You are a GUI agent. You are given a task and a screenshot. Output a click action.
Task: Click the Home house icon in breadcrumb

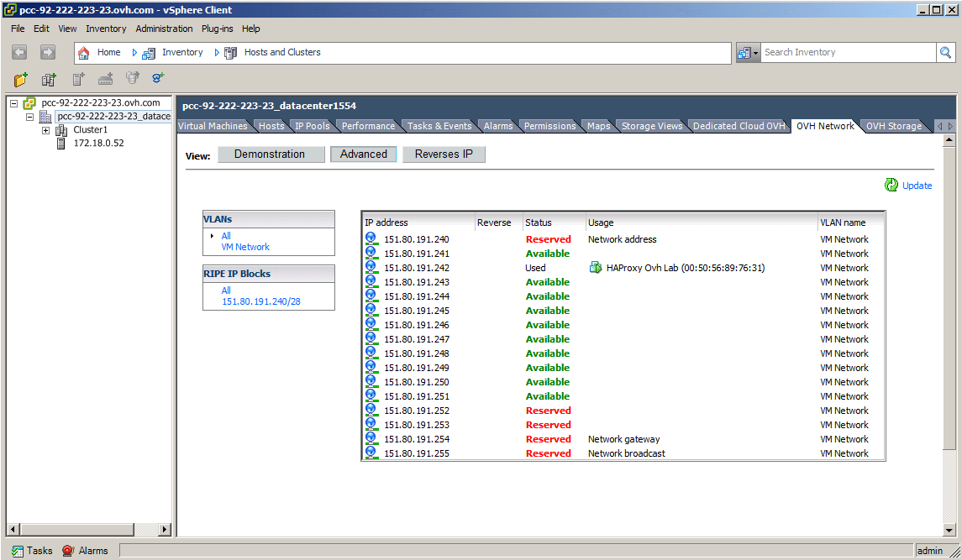point(84,53)
